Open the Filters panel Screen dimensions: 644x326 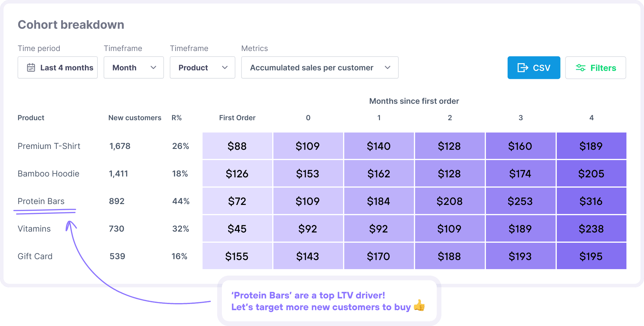(595, 67)
